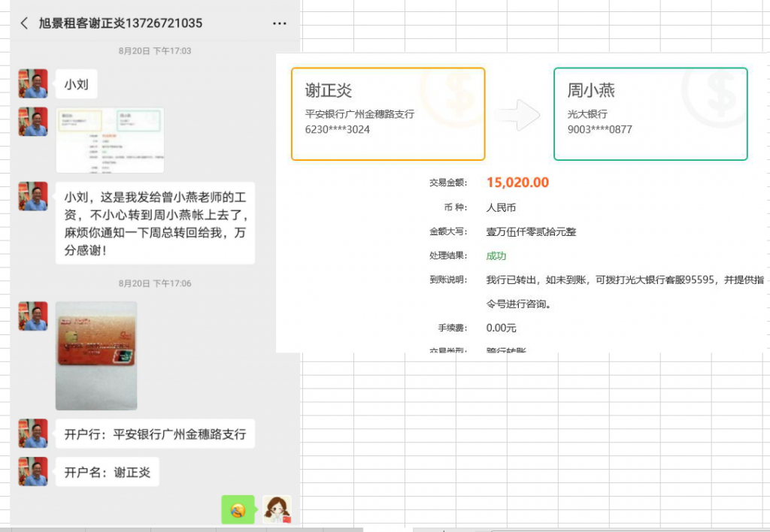Screen dimensions: 770x532
Task: Open the three-dots chat options menu
Action: pos(280,23)
